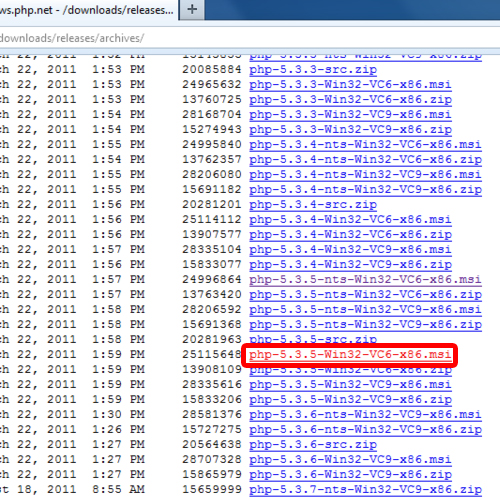
Task: Click file size 15865979
Action: (212, 474)
